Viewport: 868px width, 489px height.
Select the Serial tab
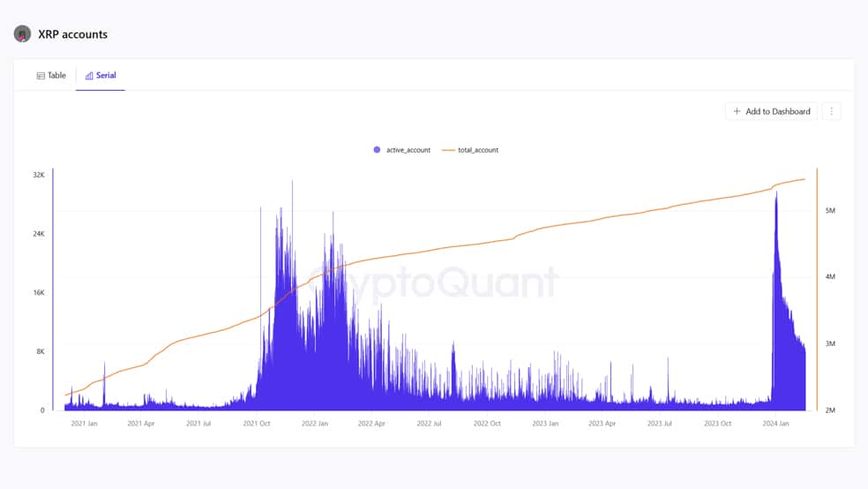tap(101, 75)
